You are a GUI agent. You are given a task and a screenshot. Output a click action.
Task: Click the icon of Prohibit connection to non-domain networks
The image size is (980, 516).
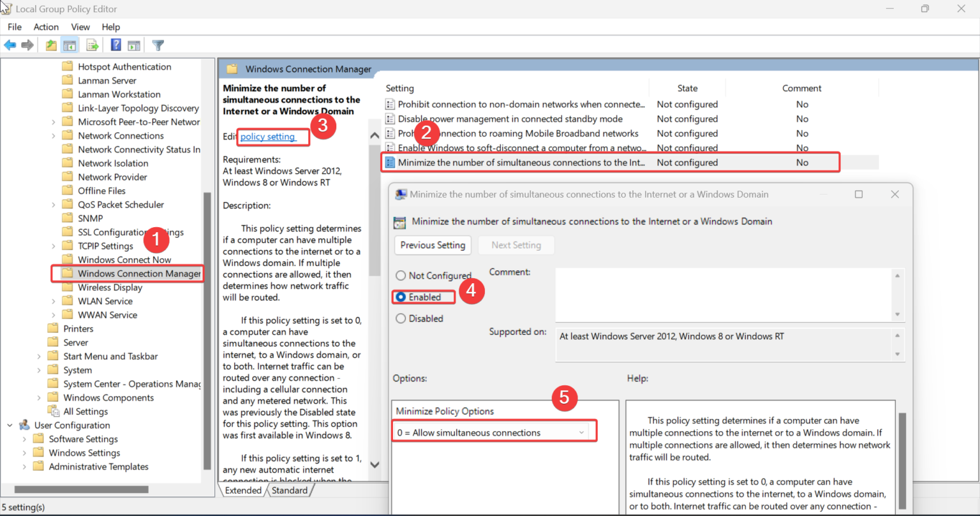click(x=390, y=104)
